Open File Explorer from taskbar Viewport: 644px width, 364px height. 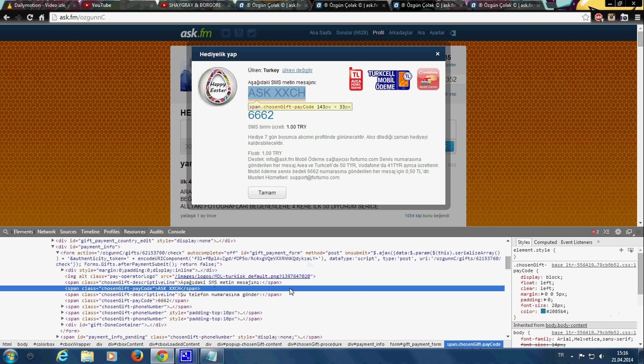[87, 356]
